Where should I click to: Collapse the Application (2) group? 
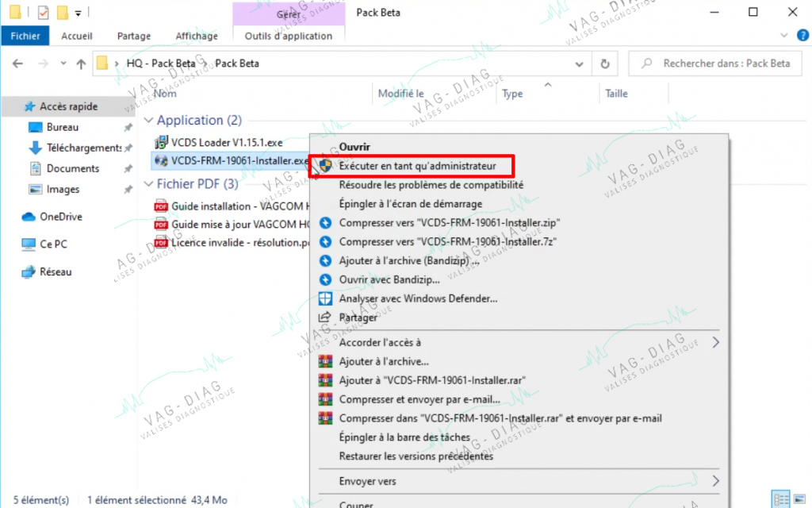pos(148,121)
